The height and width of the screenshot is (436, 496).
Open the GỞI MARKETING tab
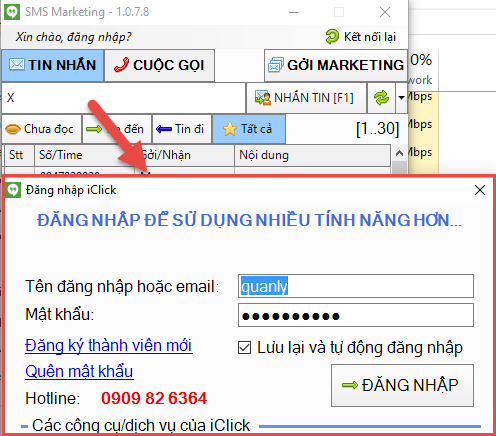336,65
